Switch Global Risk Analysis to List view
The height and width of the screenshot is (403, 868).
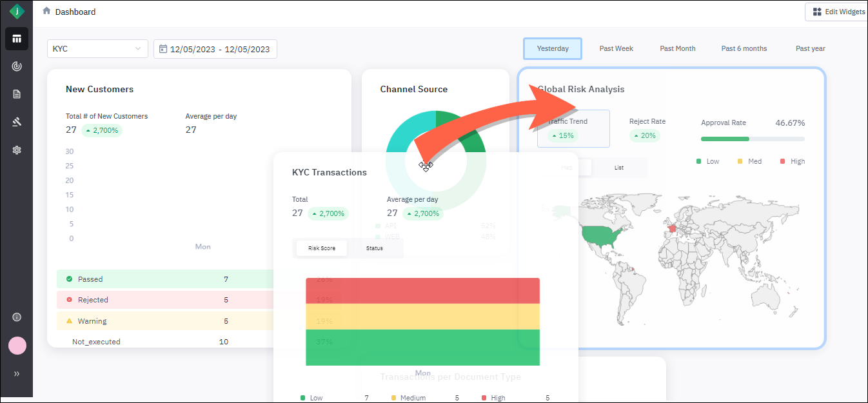click(619, 168)
